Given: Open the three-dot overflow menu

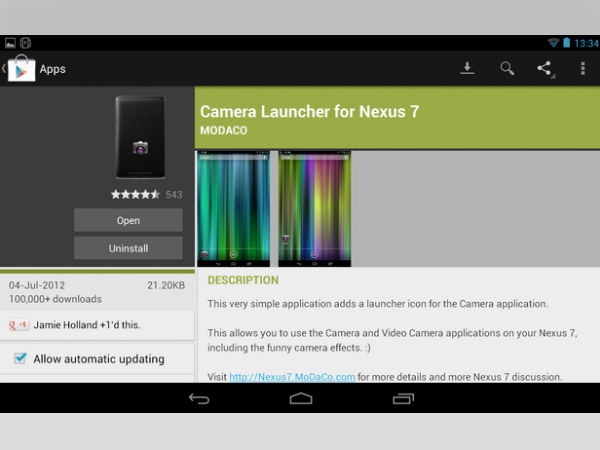Looking at the screenshot, I should (582, 68).
